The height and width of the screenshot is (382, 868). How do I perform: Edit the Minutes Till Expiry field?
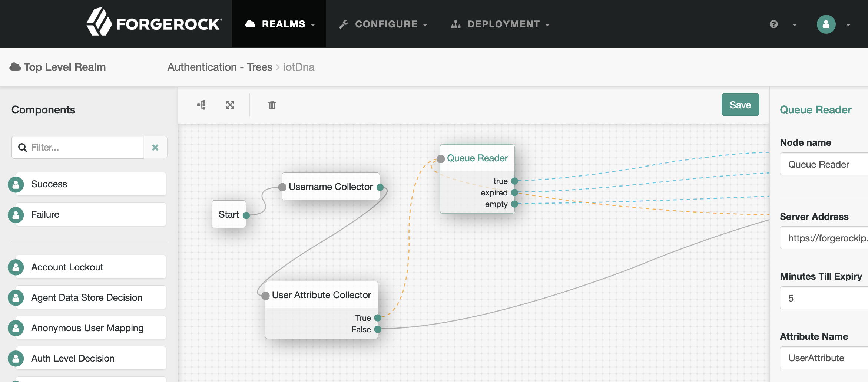(x=824, y=298)
